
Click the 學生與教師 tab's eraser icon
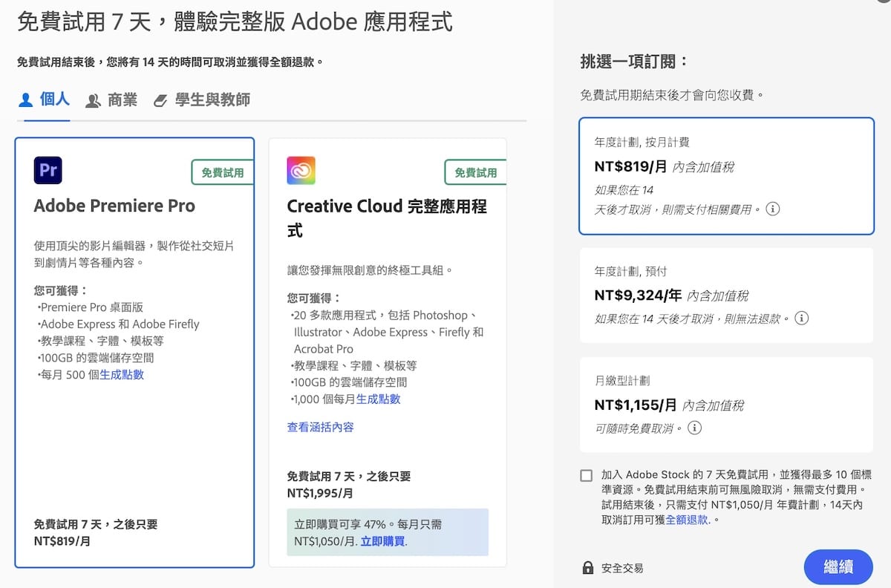[x=160, y=100]
